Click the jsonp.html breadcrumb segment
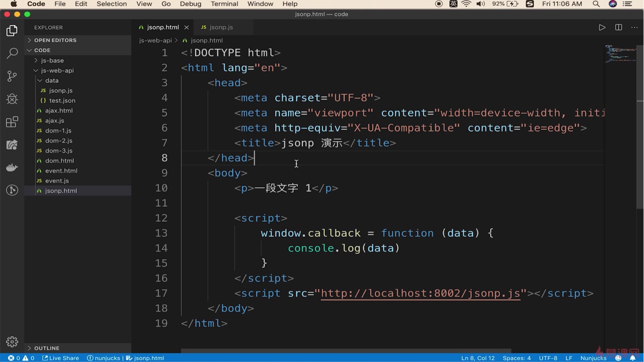 click(x=206, y=40)
